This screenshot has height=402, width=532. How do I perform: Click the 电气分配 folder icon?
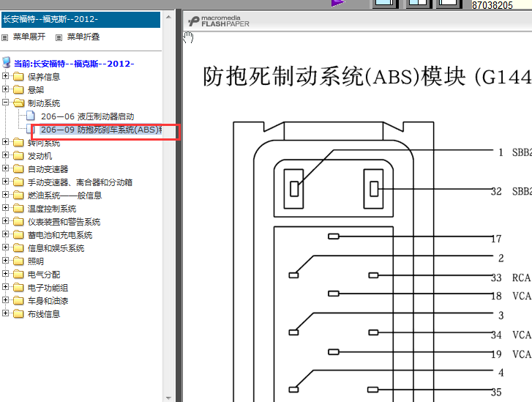point(18,274)
